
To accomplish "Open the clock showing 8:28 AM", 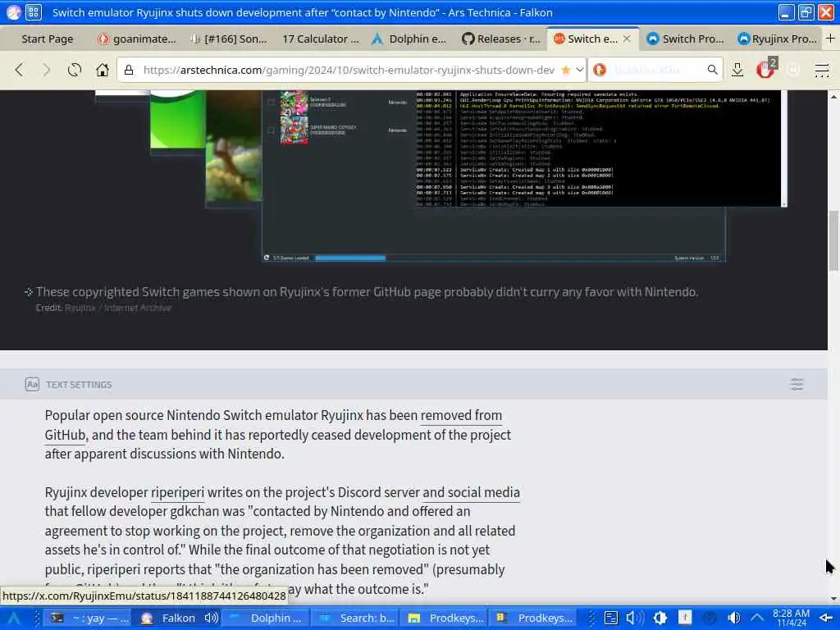I will (x=791, y=619).
